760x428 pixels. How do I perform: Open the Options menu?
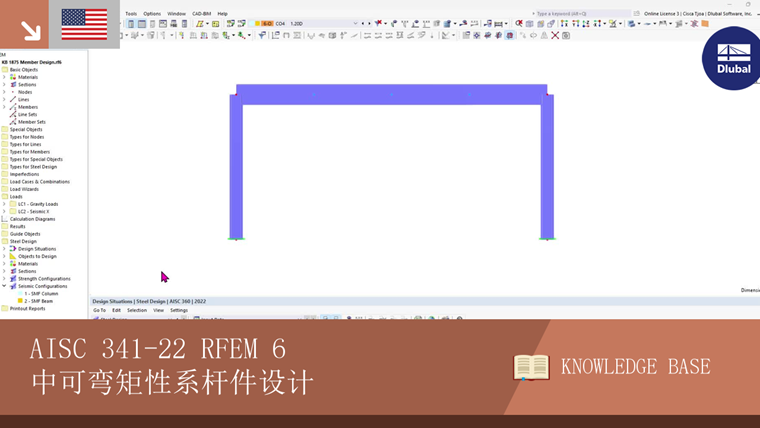click(152, 14)
